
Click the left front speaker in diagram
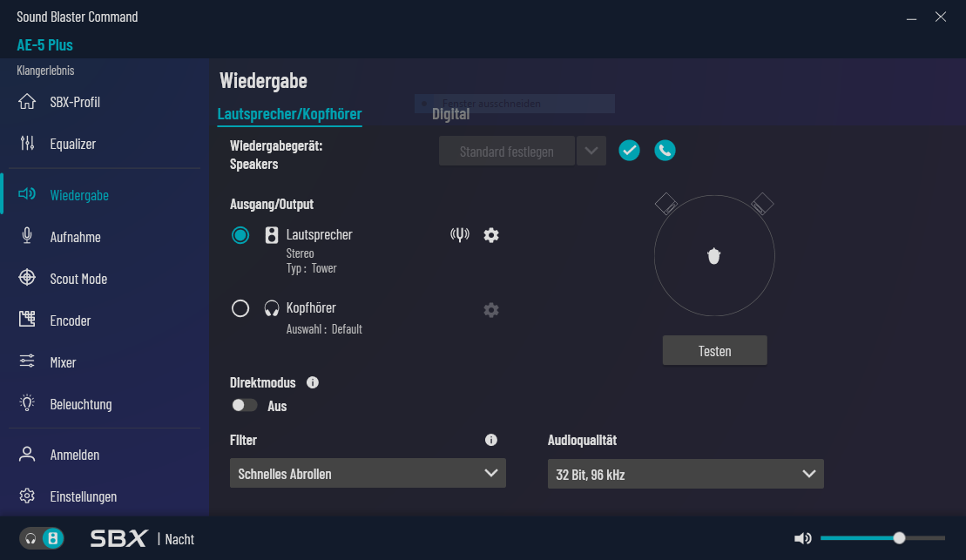(x=666, y=204)
